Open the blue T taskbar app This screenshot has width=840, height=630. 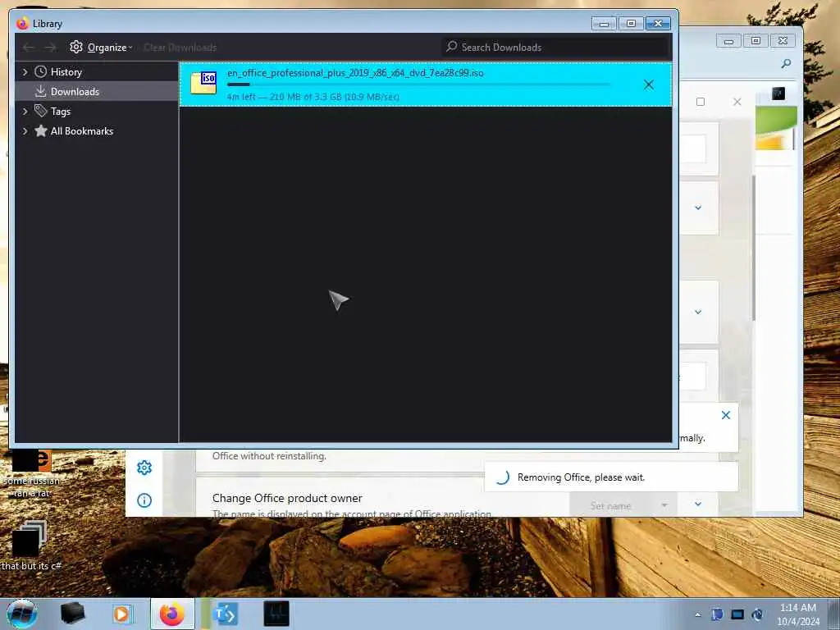[225, 614]
